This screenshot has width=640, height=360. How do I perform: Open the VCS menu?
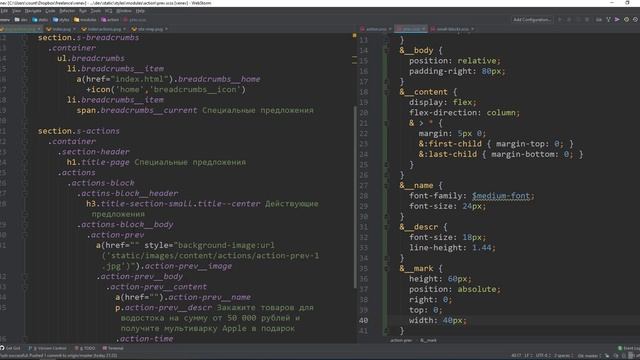109,11
